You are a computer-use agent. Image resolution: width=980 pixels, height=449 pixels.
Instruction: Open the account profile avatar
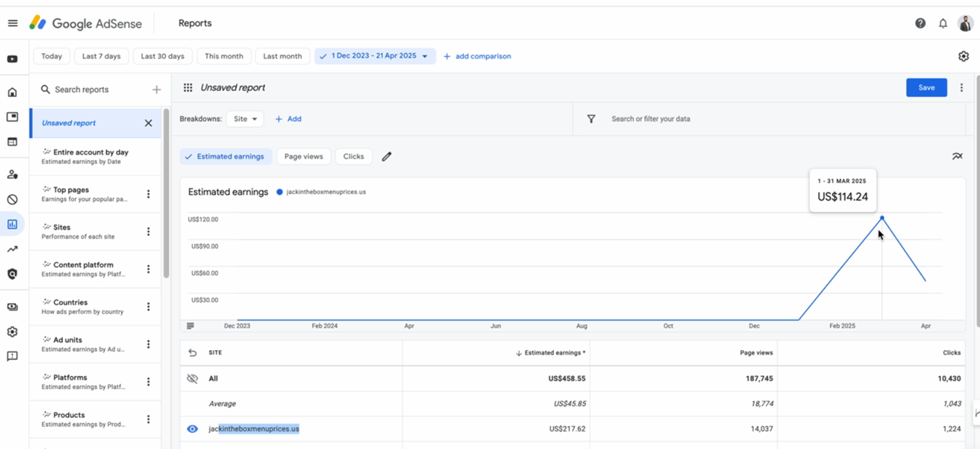(965, 23)
